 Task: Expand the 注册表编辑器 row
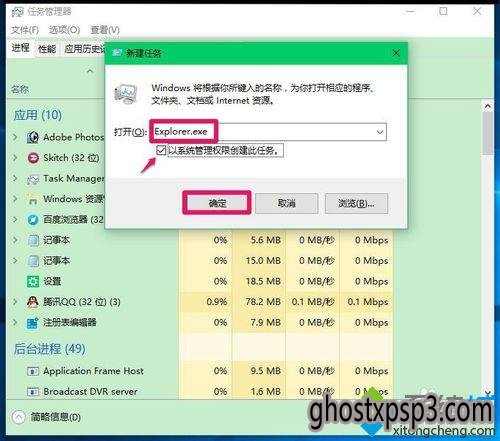tap(15, 322)
